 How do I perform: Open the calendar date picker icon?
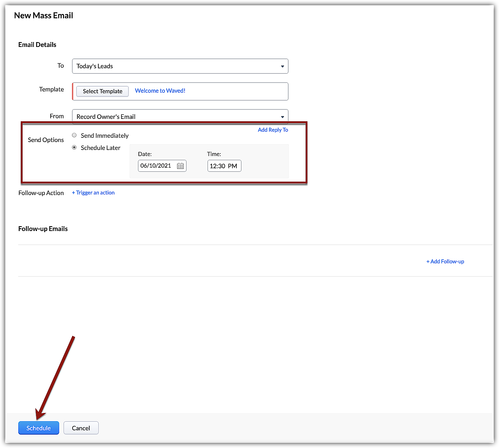click(x=180, y=166)
